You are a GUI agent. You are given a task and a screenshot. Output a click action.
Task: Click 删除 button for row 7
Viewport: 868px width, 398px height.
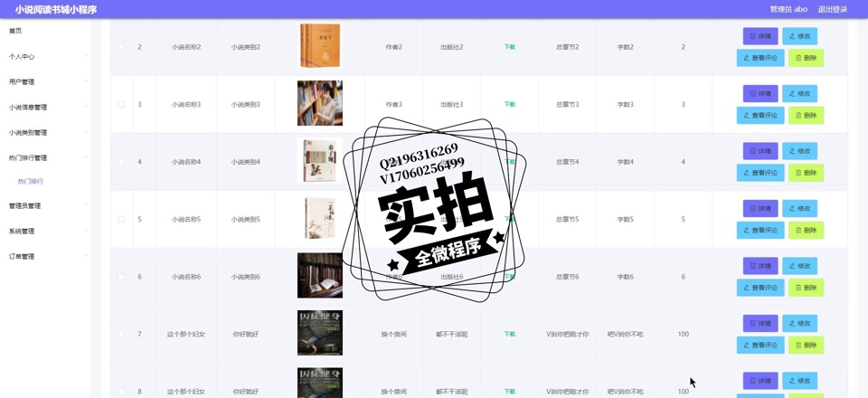tap(805, 345)
